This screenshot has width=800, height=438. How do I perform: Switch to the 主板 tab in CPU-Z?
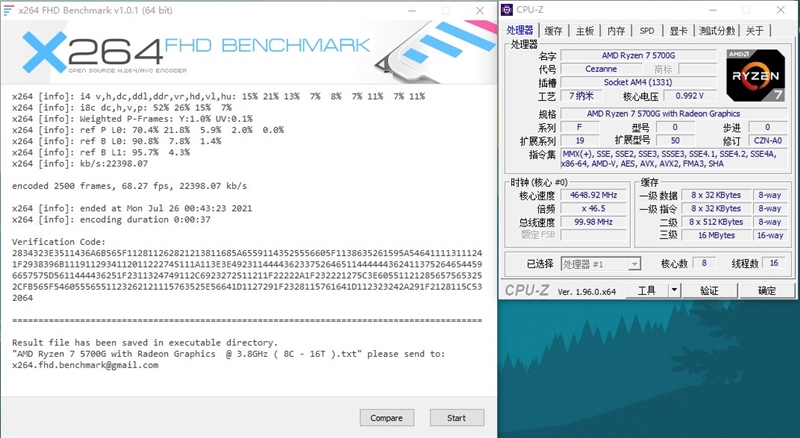pos(585,31)
